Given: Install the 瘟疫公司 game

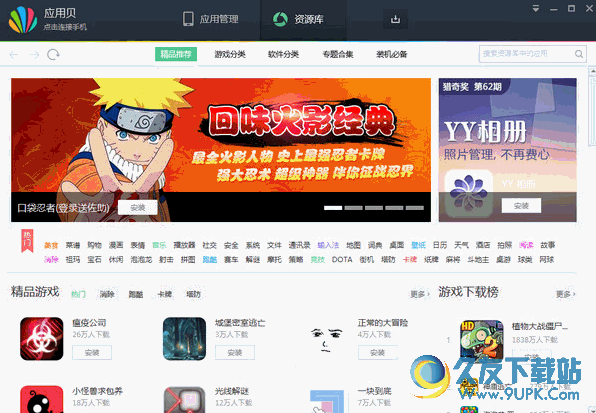Looking at the screenshot, I should click(92, 353).
